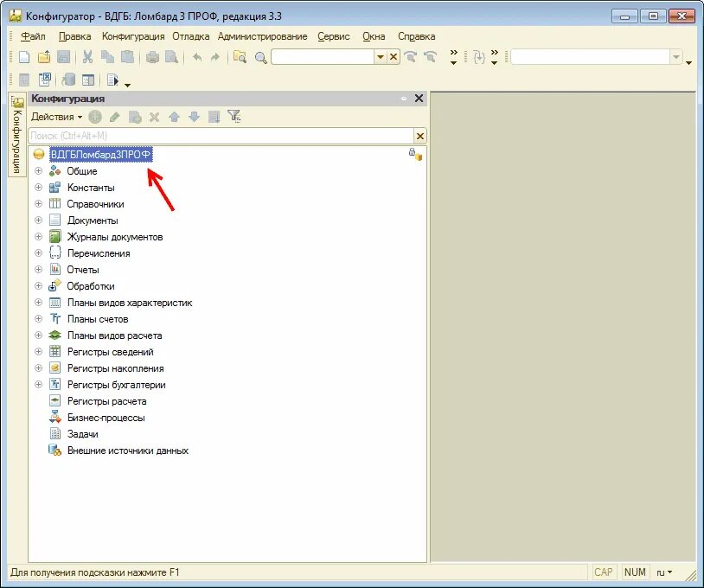The image size is (704, 588).
Task: Click the Delete object X icon
Action: (155, 117)
